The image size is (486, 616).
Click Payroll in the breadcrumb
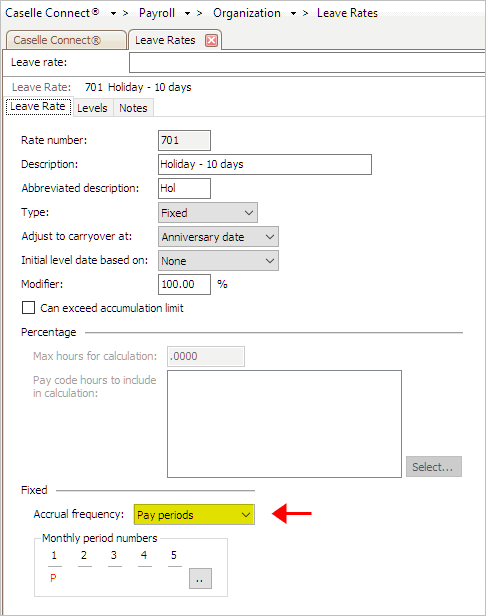coord(157,13)
